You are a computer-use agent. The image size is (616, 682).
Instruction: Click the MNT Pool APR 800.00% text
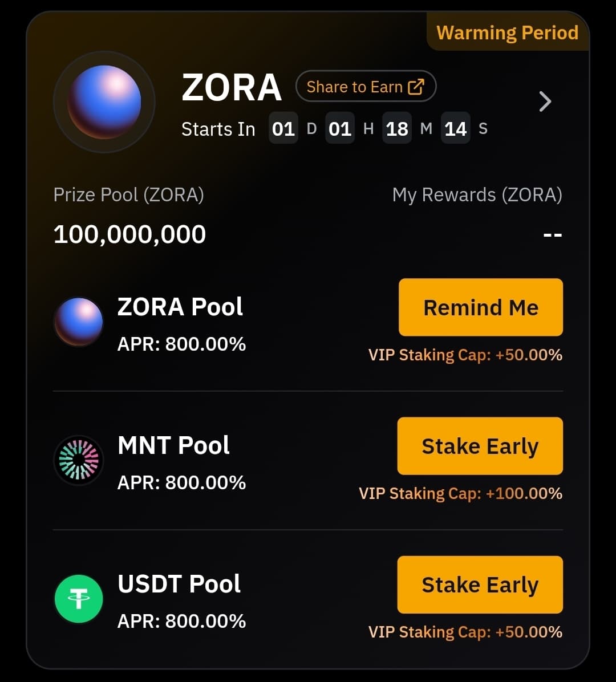pos(181,483)
